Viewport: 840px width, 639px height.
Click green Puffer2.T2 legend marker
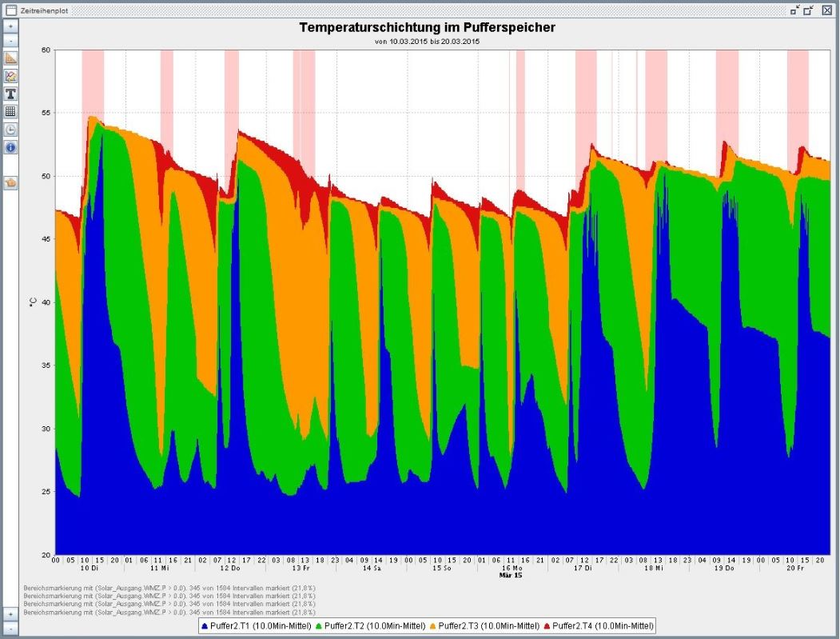pos(318,625)
